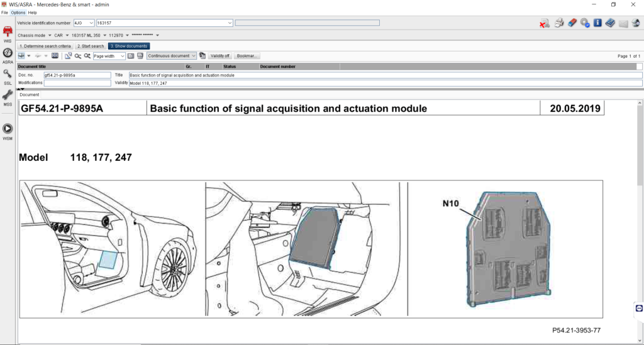Open the Options menu
This screenshot has width=644, height=345.
pos(18,13)
